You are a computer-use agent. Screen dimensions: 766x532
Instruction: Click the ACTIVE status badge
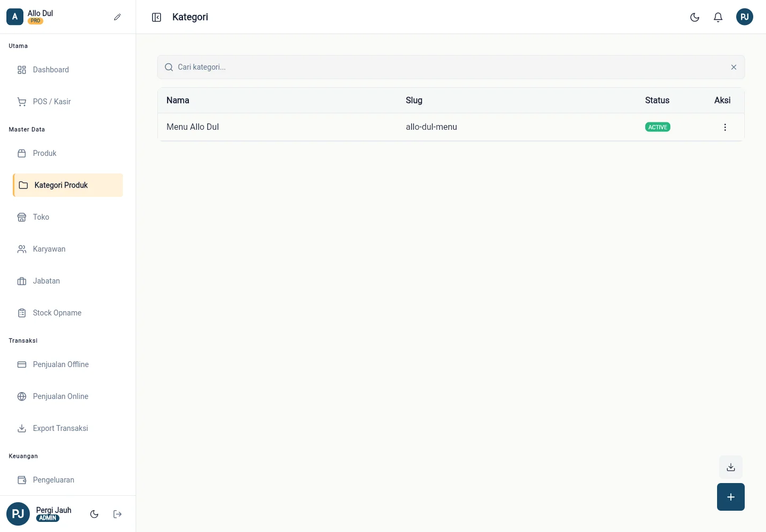[657, 127]
